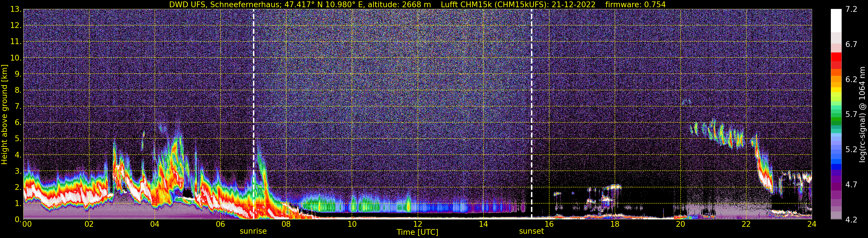Image resolution: width=868 pixels, height=238 pixels.
Task: Click the "4.2" colorbar value
Action: (851, 220)
